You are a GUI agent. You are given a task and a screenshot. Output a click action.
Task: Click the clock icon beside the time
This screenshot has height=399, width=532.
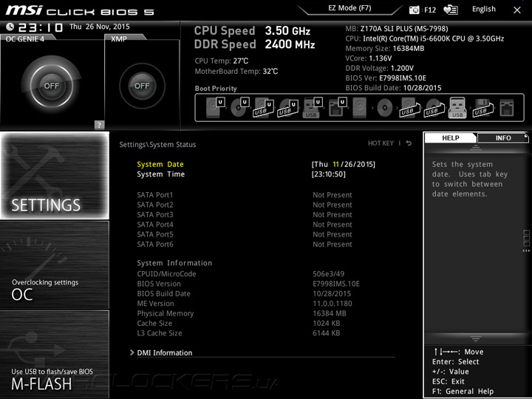(10, 27)
